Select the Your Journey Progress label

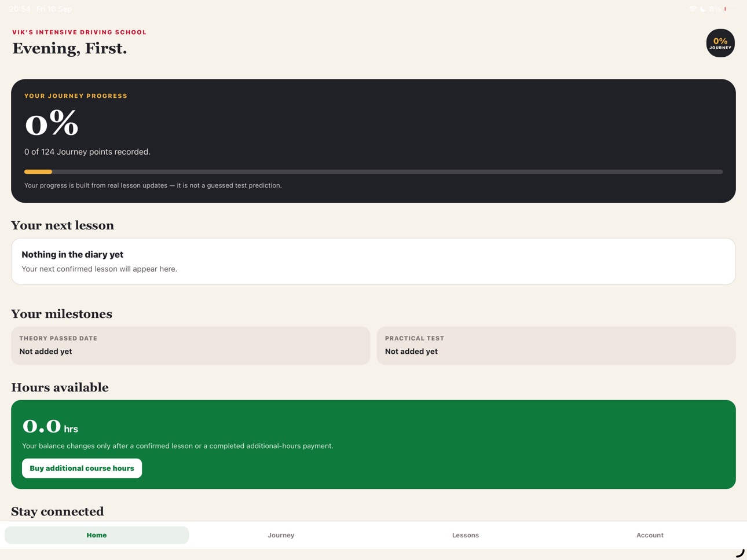point(76,96)
